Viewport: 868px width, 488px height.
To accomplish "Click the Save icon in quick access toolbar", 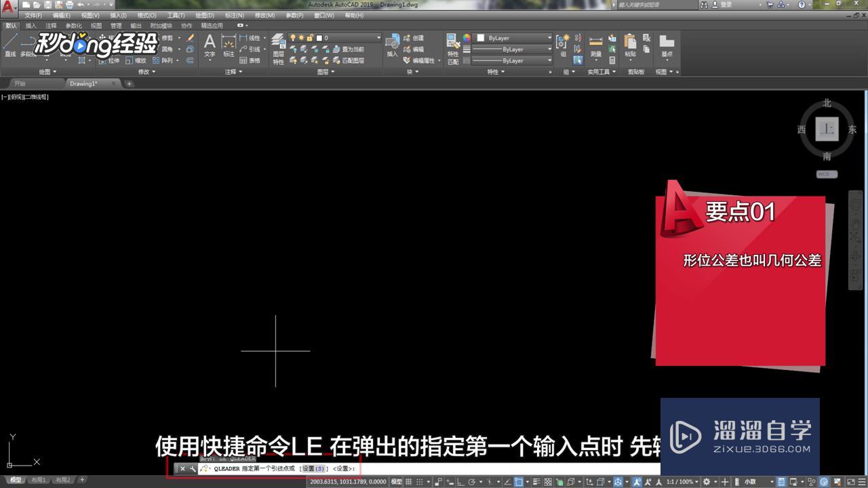I will coord(47,5).
